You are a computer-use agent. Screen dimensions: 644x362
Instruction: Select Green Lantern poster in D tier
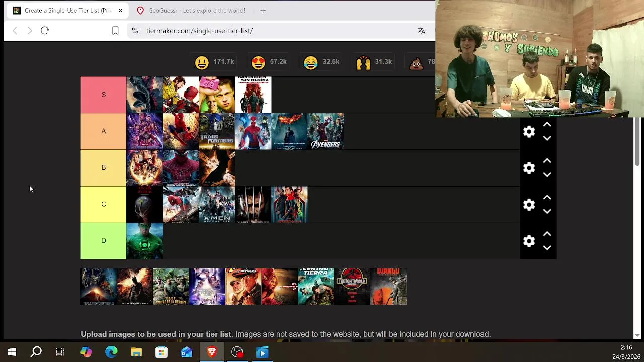coord(144,241)
